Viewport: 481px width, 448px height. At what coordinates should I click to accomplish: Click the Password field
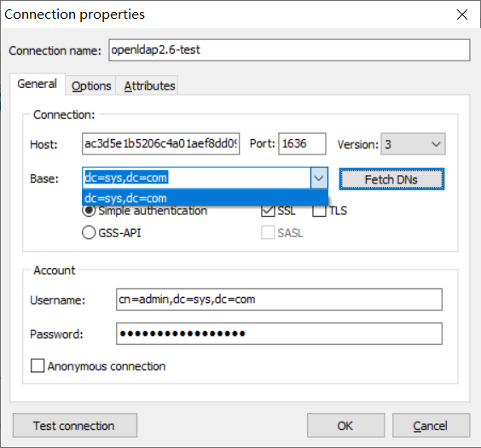pos(279,334)
